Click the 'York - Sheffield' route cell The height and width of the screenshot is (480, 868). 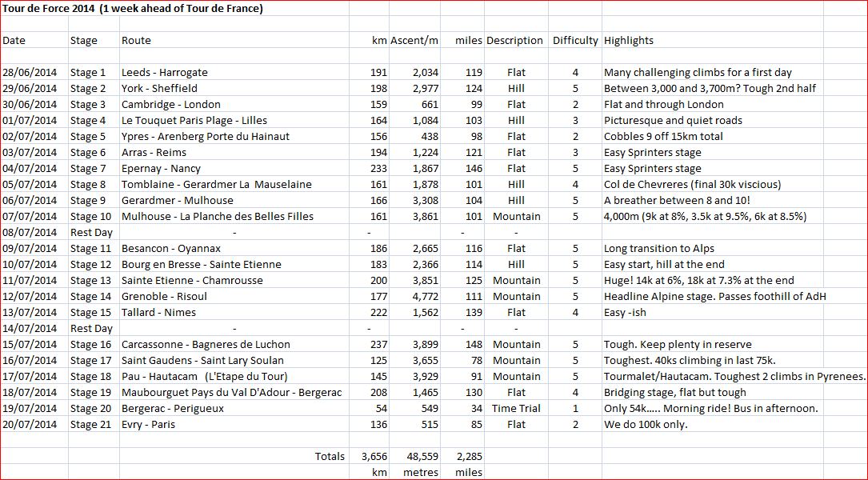[x=159, y=89]
